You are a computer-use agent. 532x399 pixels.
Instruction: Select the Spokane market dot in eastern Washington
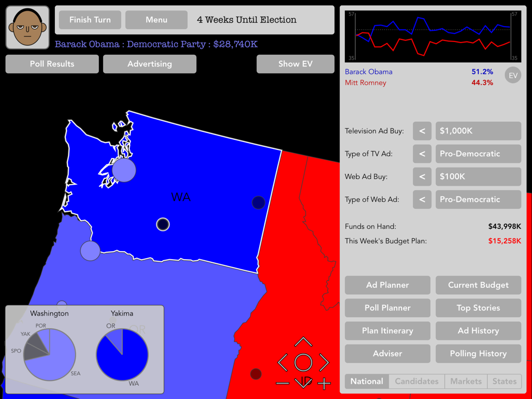(x=258, y=203)
